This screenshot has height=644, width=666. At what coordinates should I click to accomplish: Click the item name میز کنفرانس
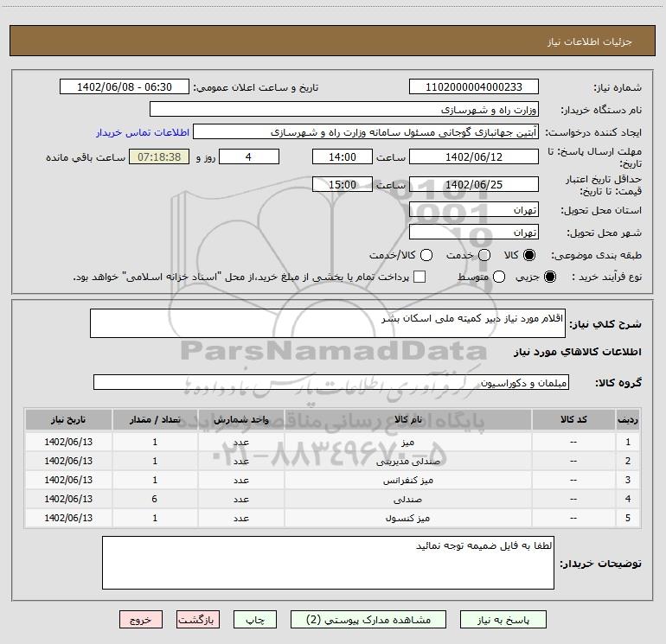point(407,480)
